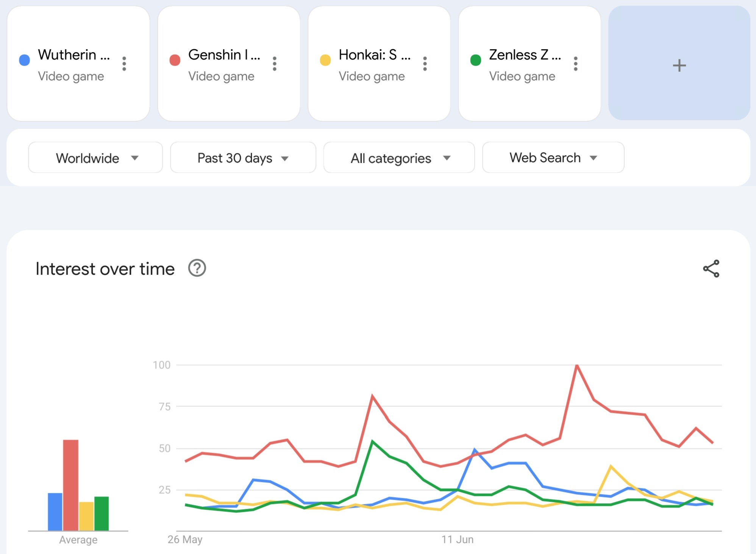756x554 pixels.
Task: Open options menu for Honkai: Star Rail term
Action: tap(425, 64)
